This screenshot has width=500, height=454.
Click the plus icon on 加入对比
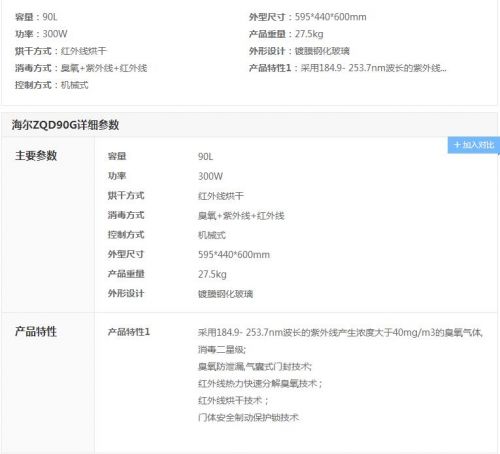click(457, 145)
